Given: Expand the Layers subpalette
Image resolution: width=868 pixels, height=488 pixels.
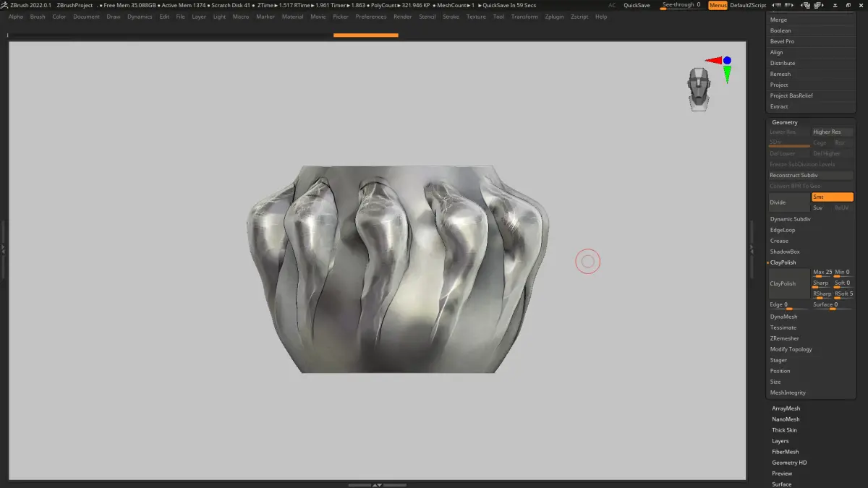Looking at the screenshot, I should pyautogui.click(x=780, y=441).
